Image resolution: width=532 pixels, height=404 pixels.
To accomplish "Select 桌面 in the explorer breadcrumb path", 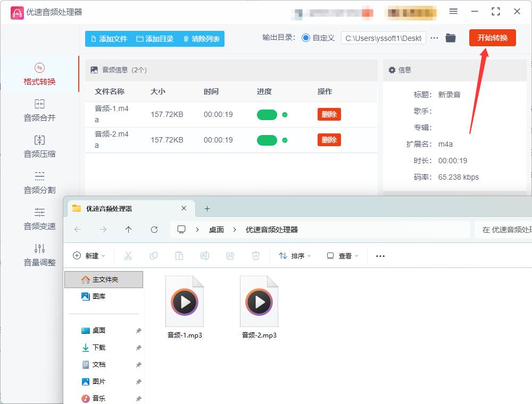I will 217,230.
